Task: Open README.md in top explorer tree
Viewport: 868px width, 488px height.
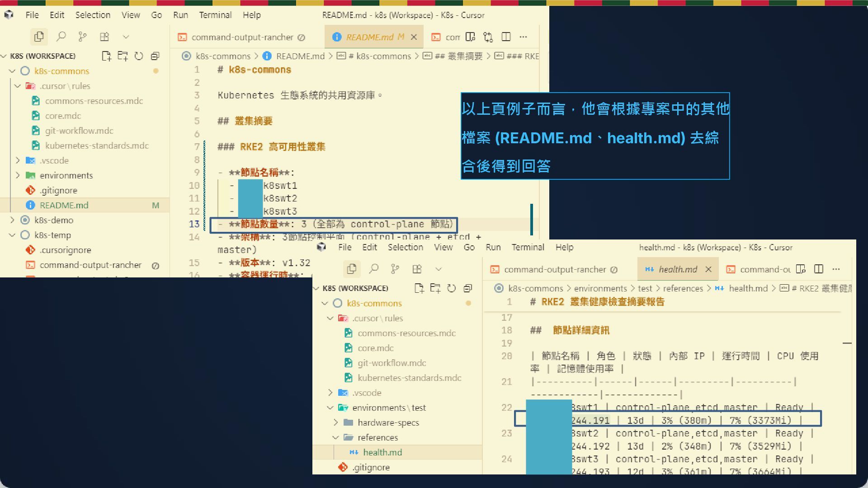Action: [x=64, y=205]
